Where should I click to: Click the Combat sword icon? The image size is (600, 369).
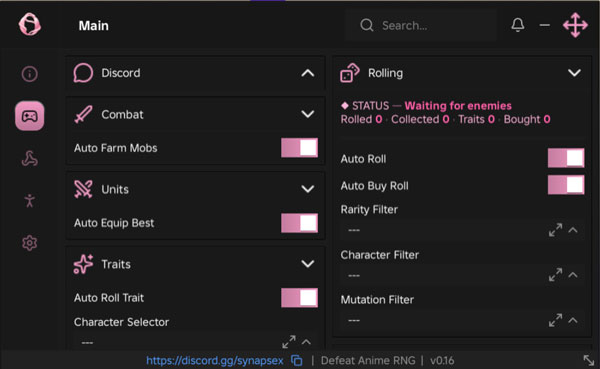(83, 114)
